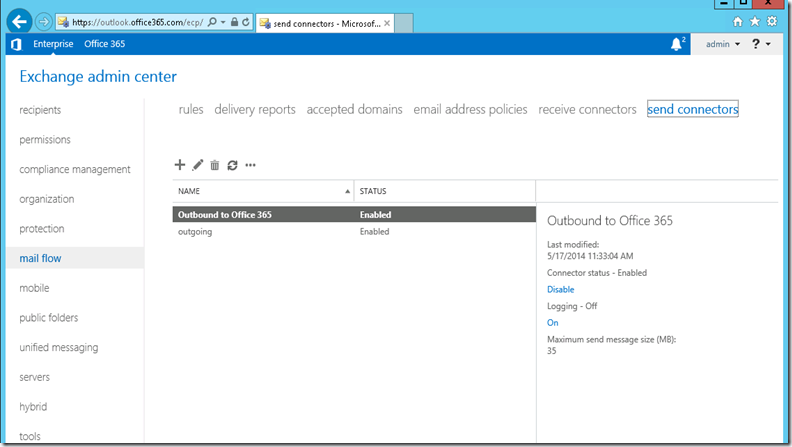The image size is (792, 447).
Task: Click the Disable connector link
Action: pos(561,289)
